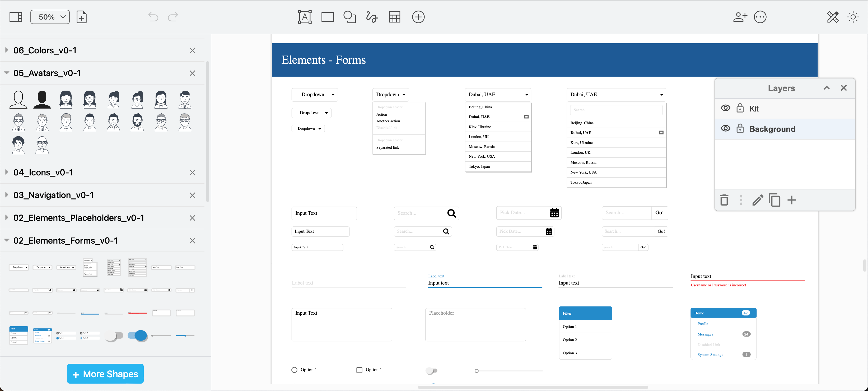Collapse the 05_Avatars_v0-1 section
Viewport: 868px width, 391px height.
6,73
